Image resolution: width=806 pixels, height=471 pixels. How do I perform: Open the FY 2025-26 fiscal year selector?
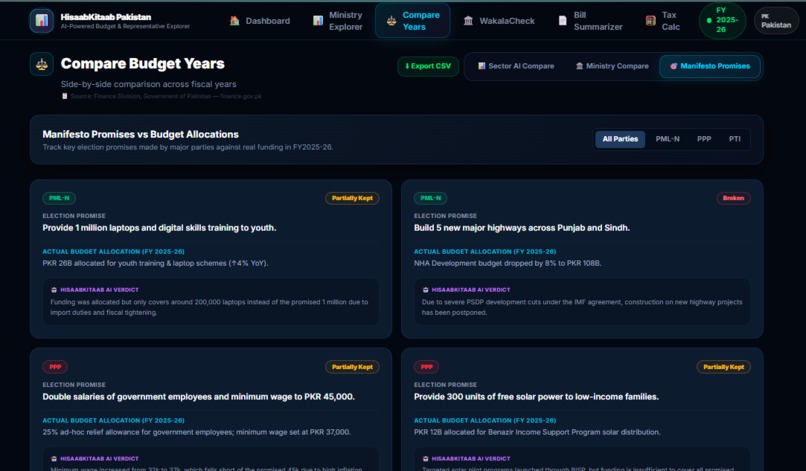(x=722, y=21)
